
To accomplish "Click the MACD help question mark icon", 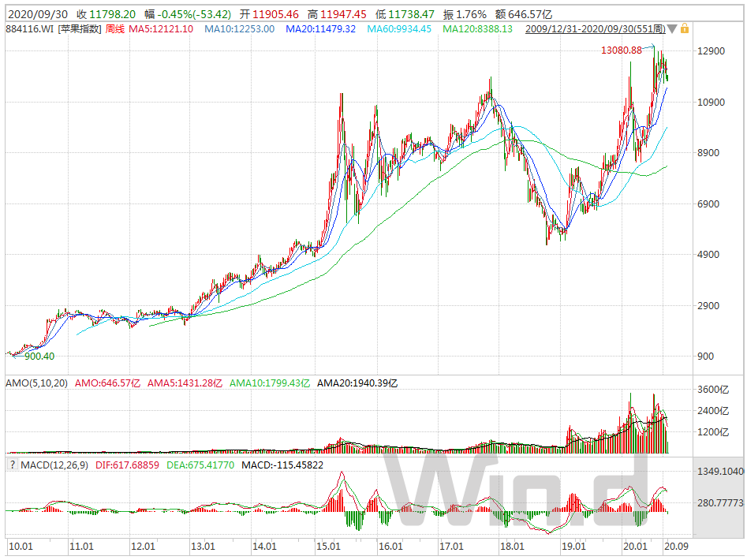I will coord(12,466).
